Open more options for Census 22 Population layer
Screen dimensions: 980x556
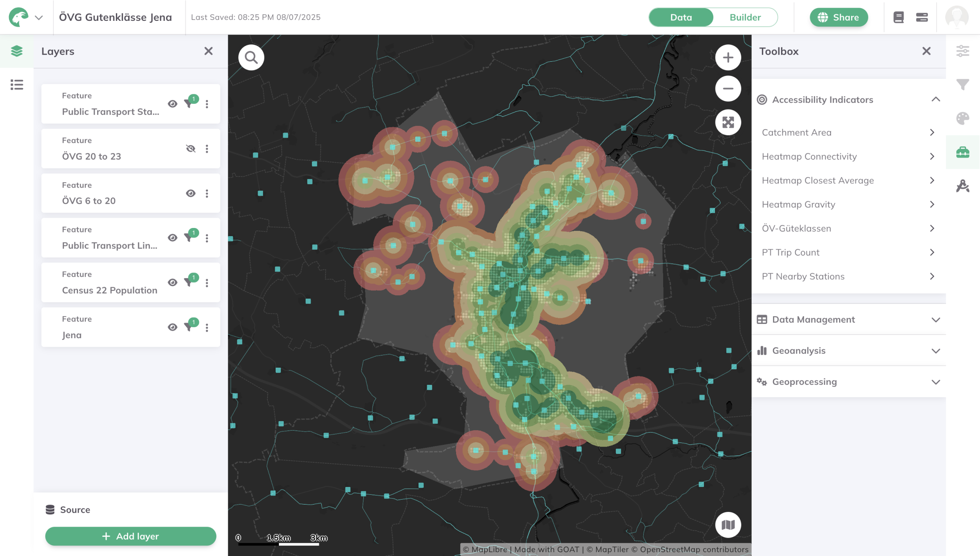tap(207, 283)
